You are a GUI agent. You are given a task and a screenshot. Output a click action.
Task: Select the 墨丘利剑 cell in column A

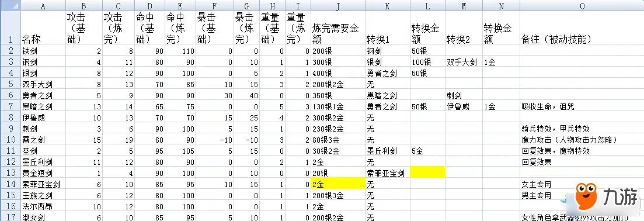[x=43, y=162]
